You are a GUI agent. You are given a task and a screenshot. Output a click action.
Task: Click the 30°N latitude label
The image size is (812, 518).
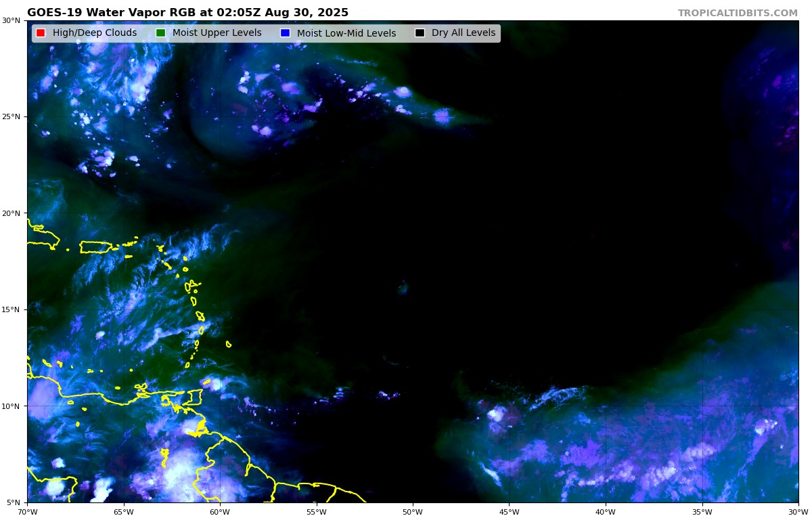point(12,20)
